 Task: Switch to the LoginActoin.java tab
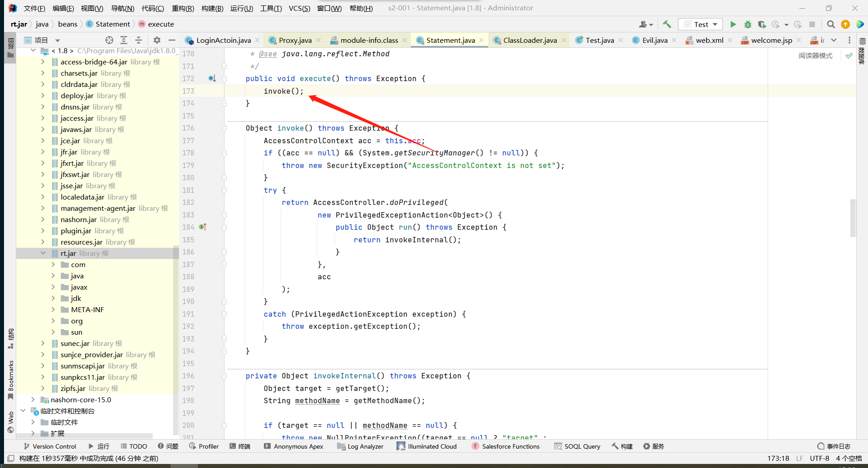click(x=223, y=40)
